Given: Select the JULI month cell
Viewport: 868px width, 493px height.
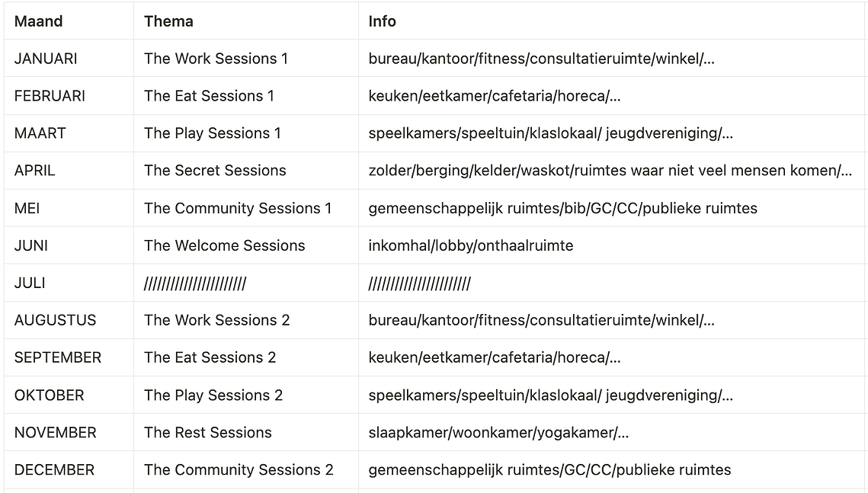Looking at the screenshot, I should pos(69,283).
